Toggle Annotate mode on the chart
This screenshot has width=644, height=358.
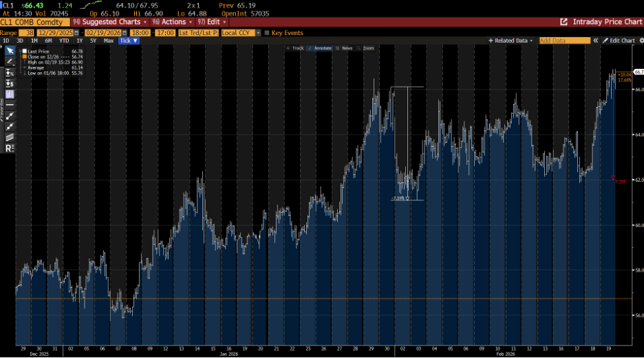[x=321, y=48]
